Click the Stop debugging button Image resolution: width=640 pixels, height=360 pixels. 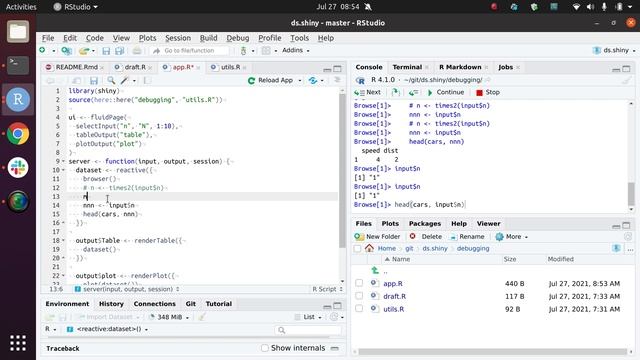[x=488, y=92]
